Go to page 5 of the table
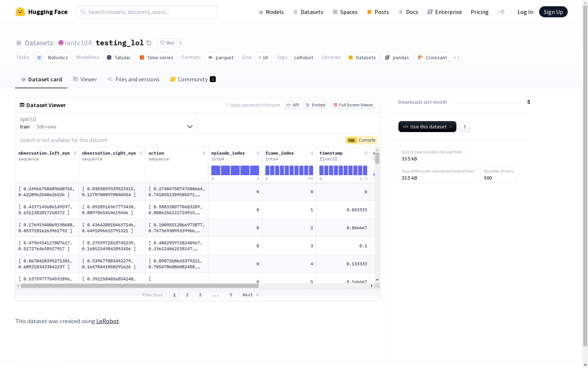588x368 pixels. pos(231,295)
